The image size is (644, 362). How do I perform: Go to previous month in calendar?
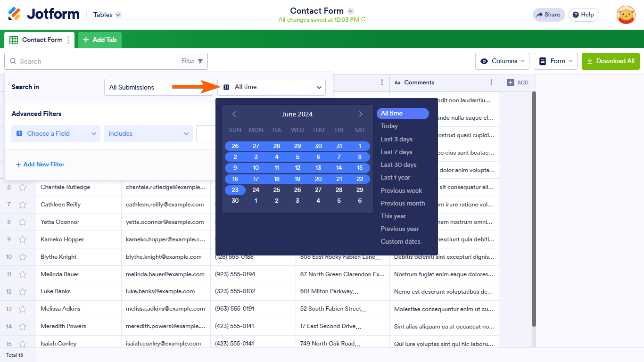coord(234,114)
